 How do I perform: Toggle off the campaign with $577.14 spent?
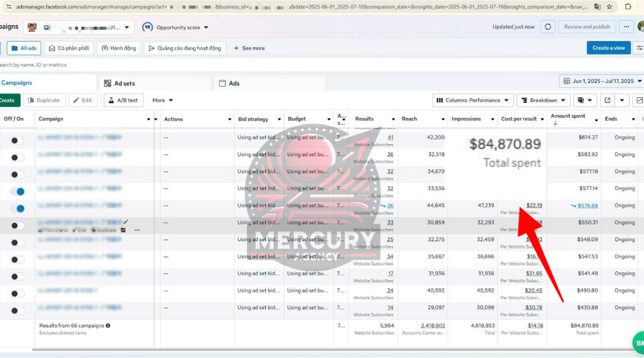coord(17,191)
